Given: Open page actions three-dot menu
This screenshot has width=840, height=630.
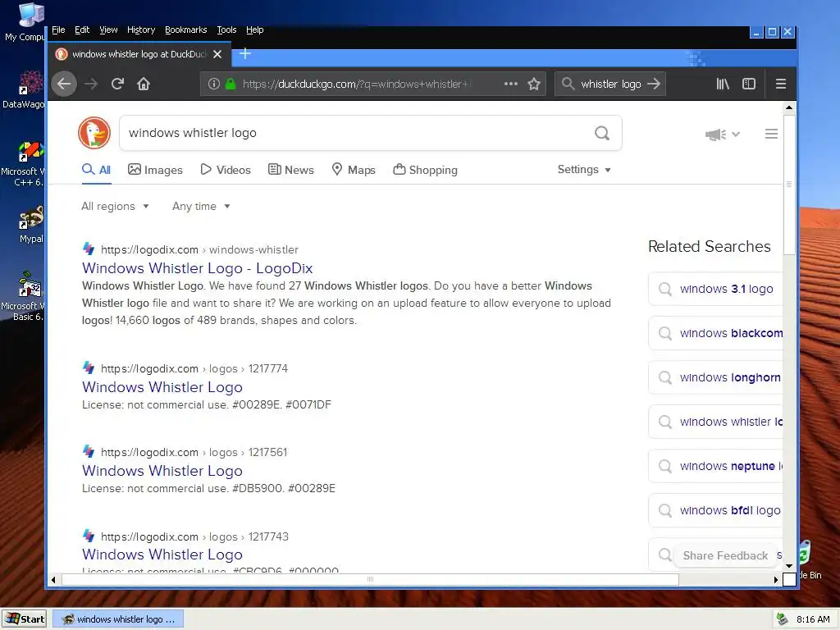Looking at the screenshot, I should point(510,84).
